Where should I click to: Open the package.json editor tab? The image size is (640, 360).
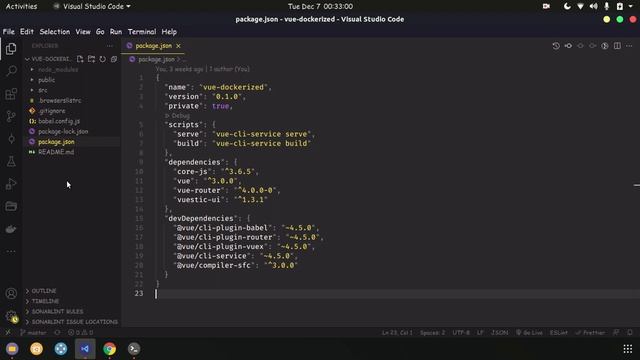153,46
